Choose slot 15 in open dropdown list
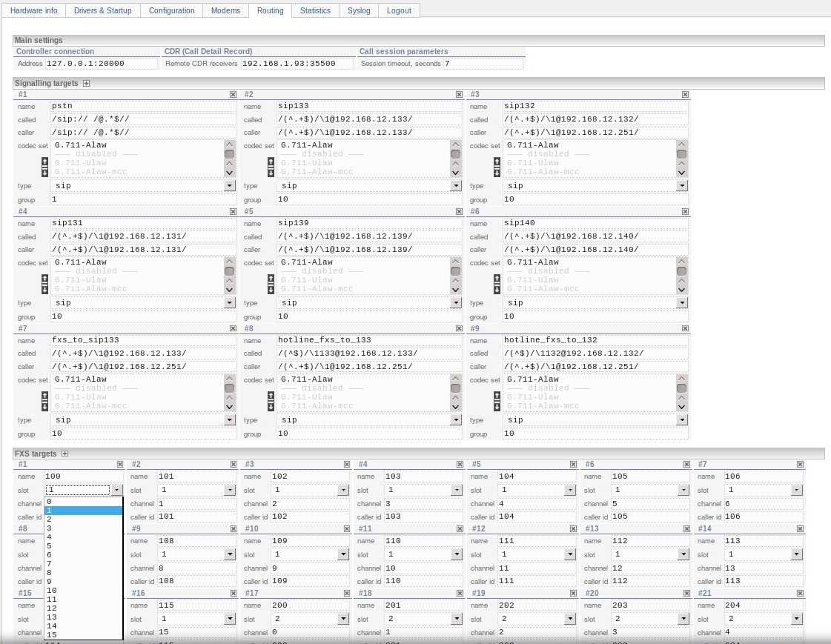The image size is (831, 644). (x=84, y=635)
